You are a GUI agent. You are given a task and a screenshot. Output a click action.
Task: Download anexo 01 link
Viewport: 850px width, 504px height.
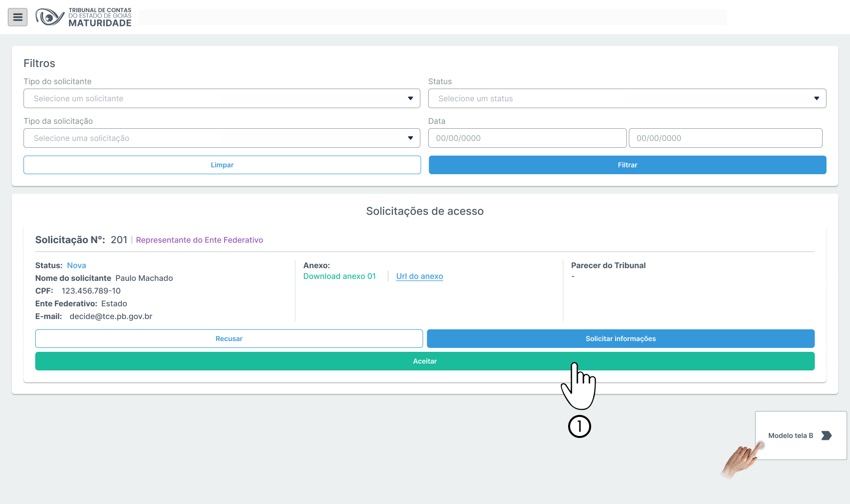(340, 276)
